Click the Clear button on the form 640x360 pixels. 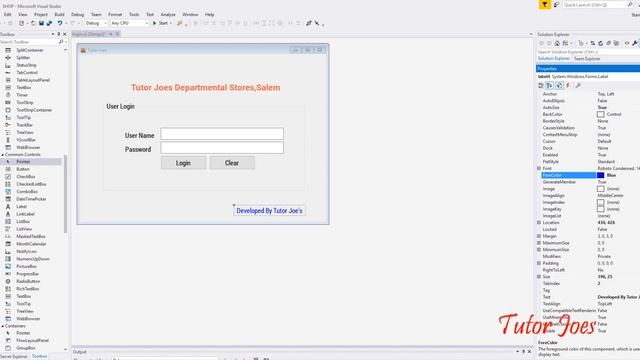point(232,163)
